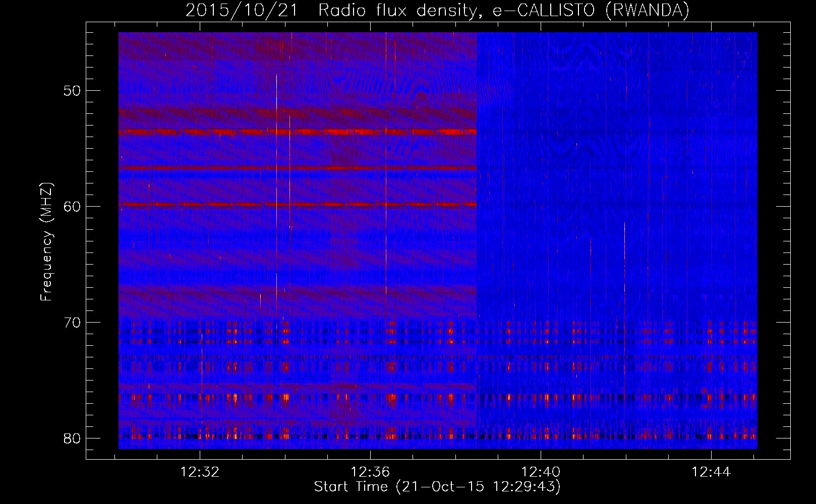This screenshot has height=504, width=816.
Task: Click the 'Start Time (21-Oct-15 12:29:43)' label
Action: 437,487
